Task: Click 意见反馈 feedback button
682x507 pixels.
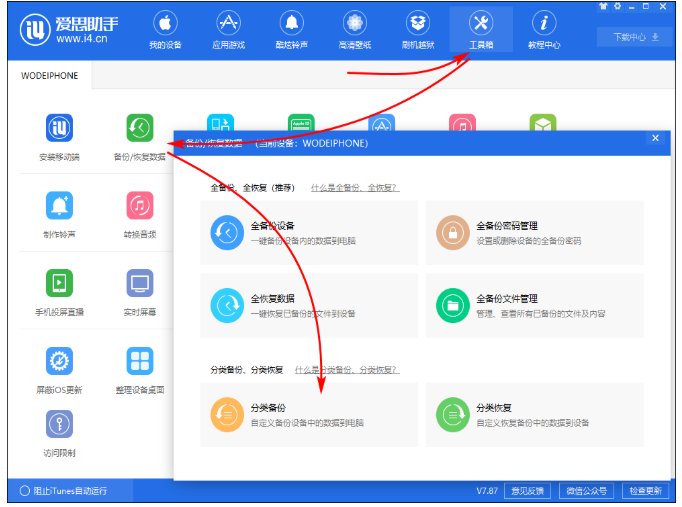Action: [x=527, y=491]
